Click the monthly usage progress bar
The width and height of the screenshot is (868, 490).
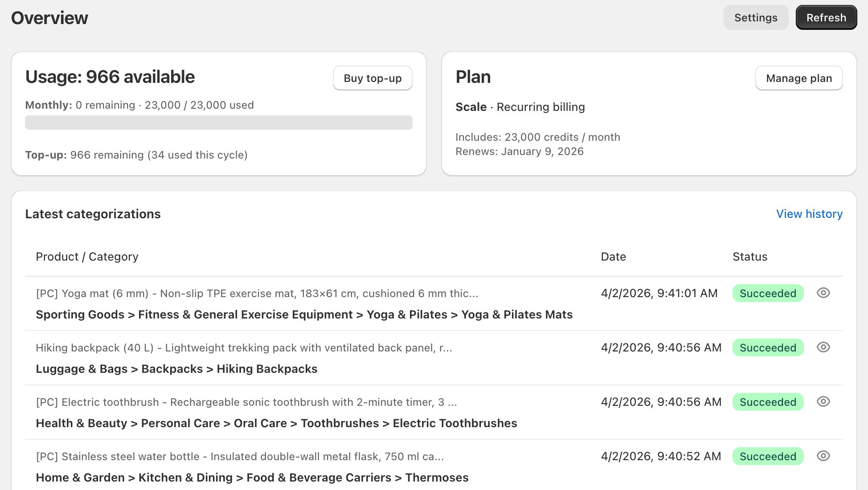[x=219, y=122]
